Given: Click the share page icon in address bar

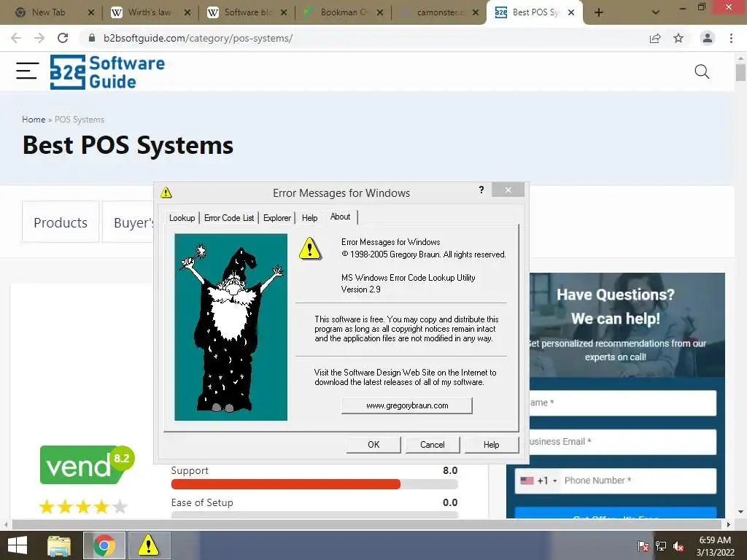Looking at the screenshot, I should 655,38.
